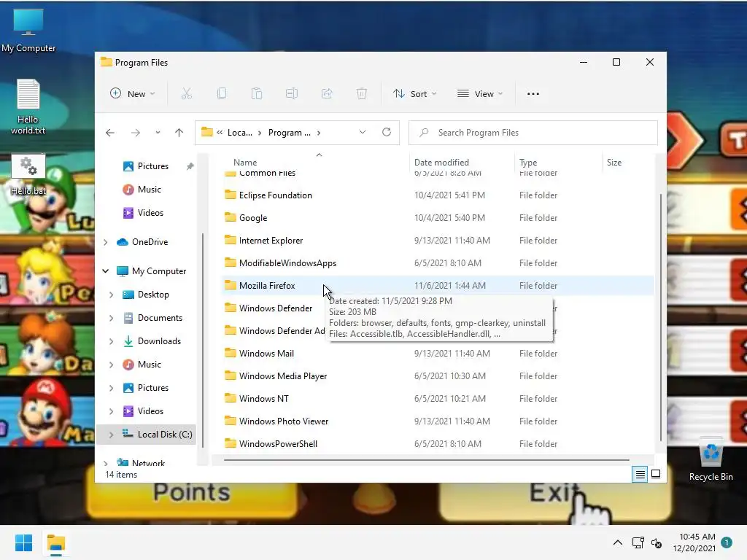Switch to details view layout icon
This screenshot has height=560, width=747.
tap(640, 474)
